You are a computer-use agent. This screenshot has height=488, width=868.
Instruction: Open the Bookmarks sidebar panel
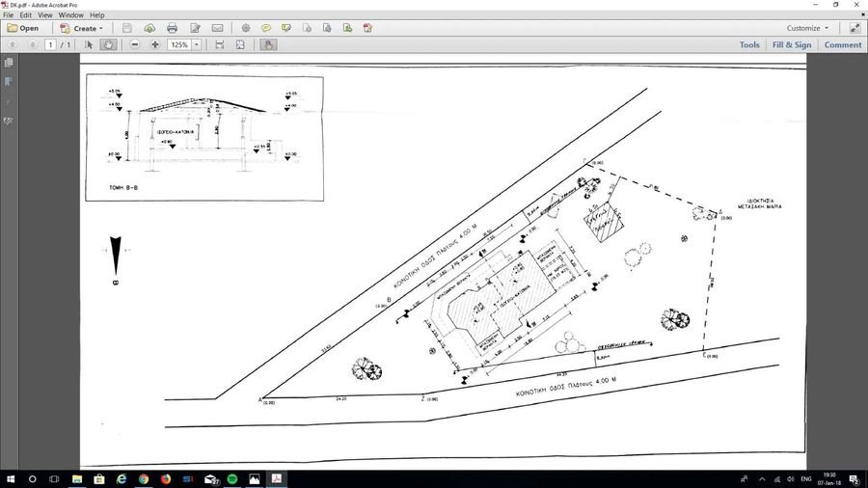coord(9,82)
